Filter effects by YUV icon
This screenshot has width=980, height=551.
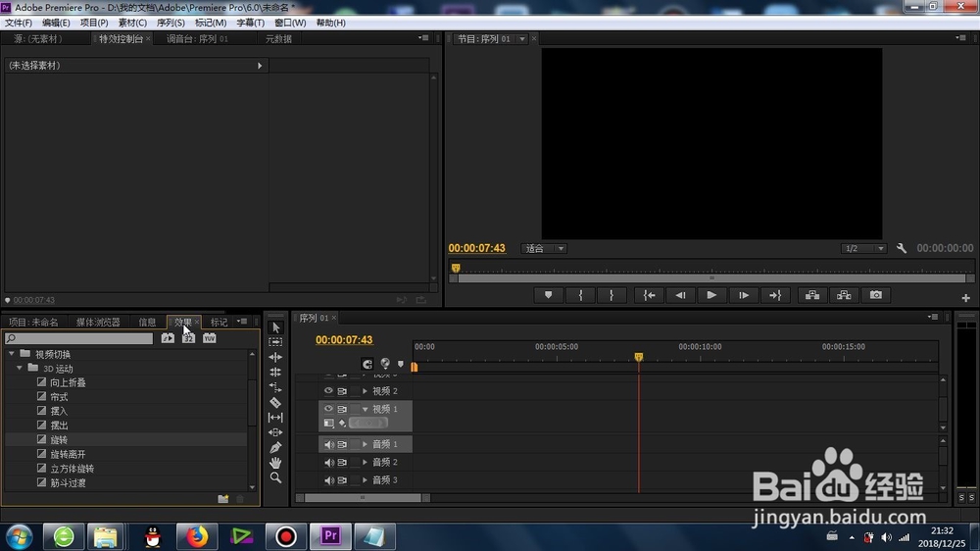209,338
